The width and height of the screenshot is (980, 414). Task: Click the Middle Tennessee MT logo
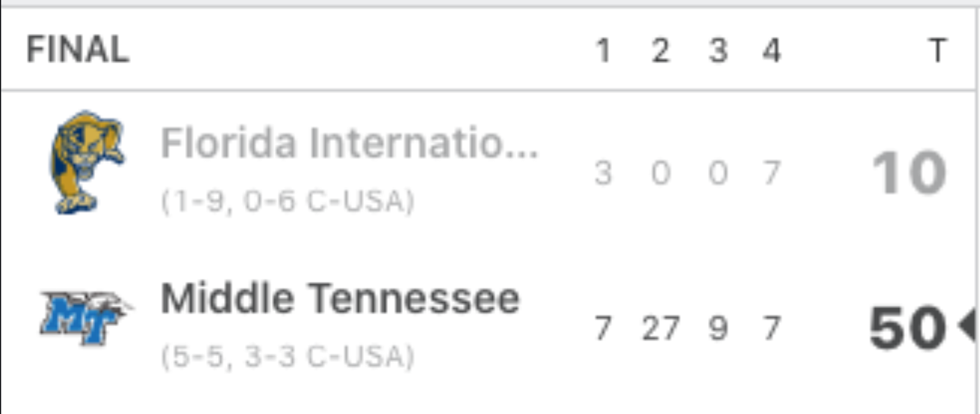[86, 317]
